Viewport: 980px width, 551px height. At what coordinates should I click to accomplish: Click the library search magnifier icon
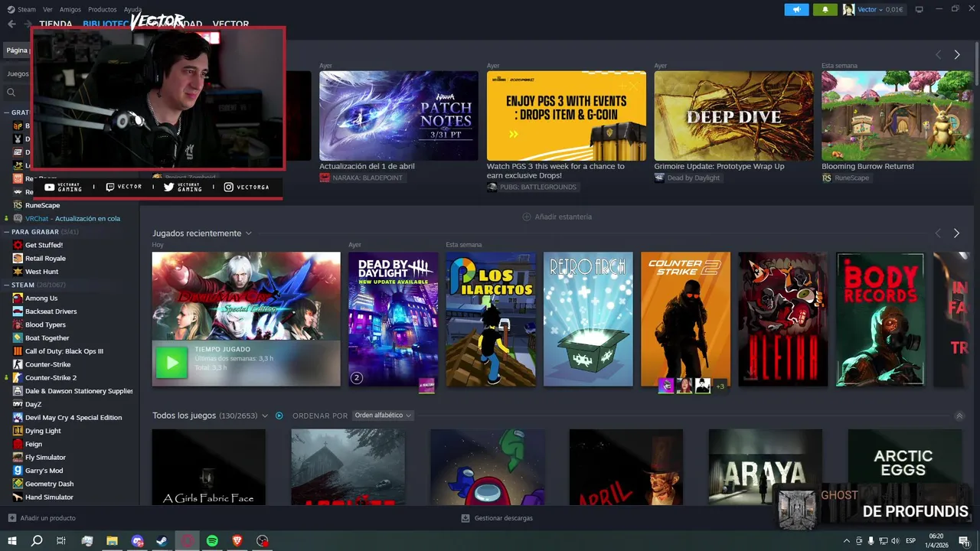pyautogui.click(x=11, y=92)
